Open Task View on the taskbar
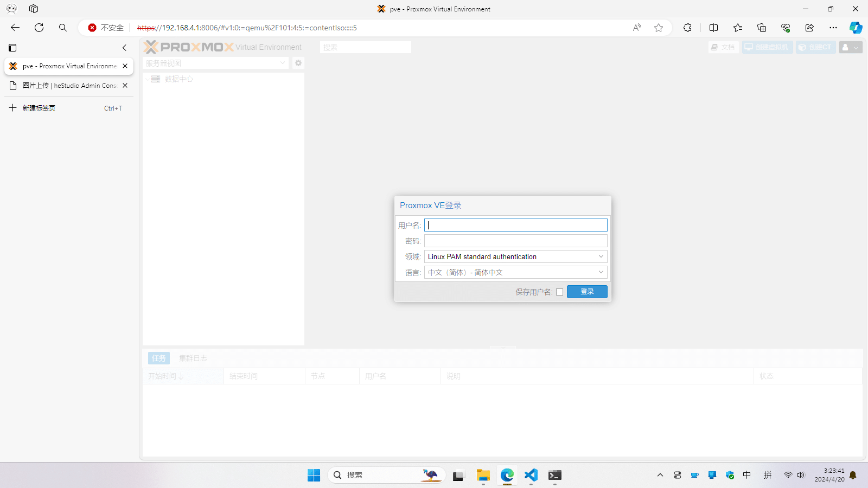Screen dimensions: 868x488 pos(459,476)
